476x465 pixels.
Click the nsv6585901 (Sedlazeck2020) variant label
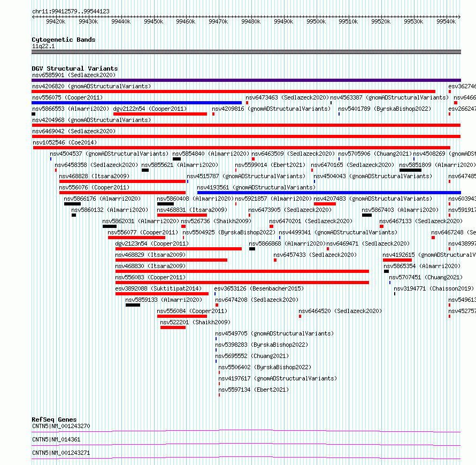coord(74,75)
